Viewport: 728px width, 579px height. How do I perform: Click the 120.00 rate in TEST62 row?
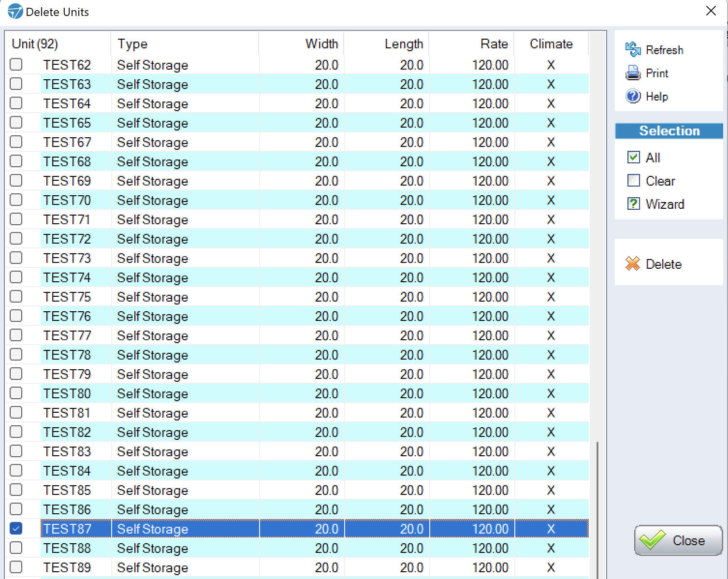[490, 65]
